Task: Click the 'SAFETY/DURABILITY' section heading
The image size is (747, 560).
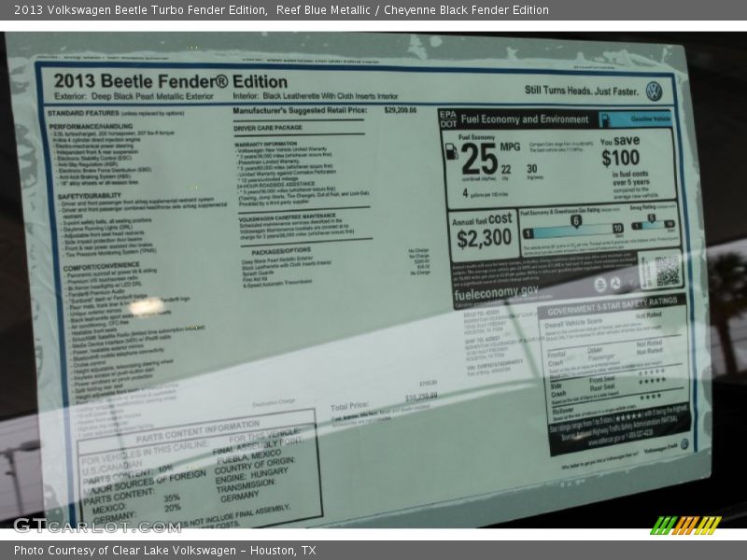Action: click(90, 196)
